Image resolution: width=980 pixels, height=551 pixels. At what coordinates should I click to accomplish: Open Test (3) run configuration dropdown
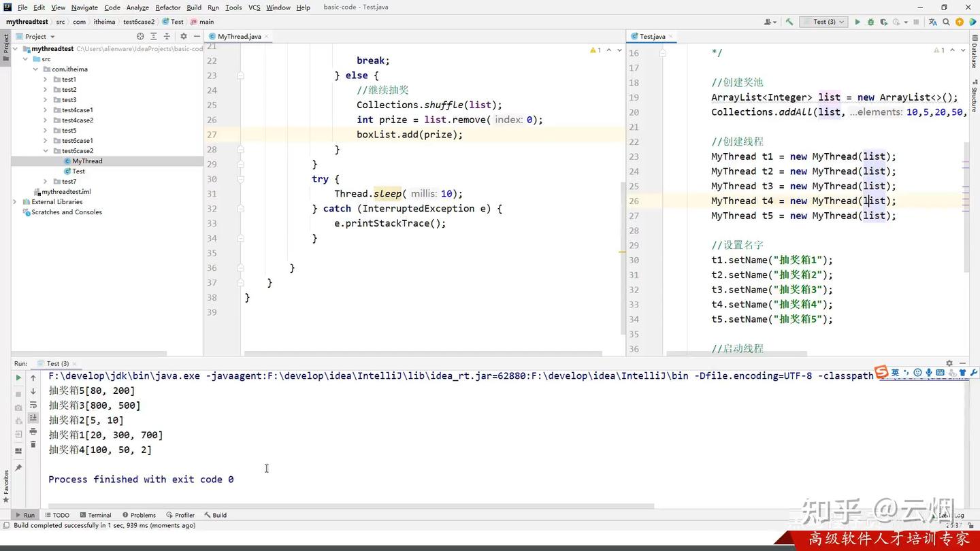(823, 22)
